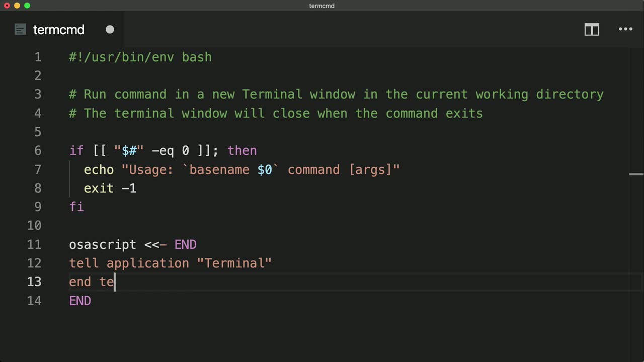The height and width of the screenshot is (362, 644).
Task: Click line number 11 in the gutter
Action: click(x=34, y=244)
